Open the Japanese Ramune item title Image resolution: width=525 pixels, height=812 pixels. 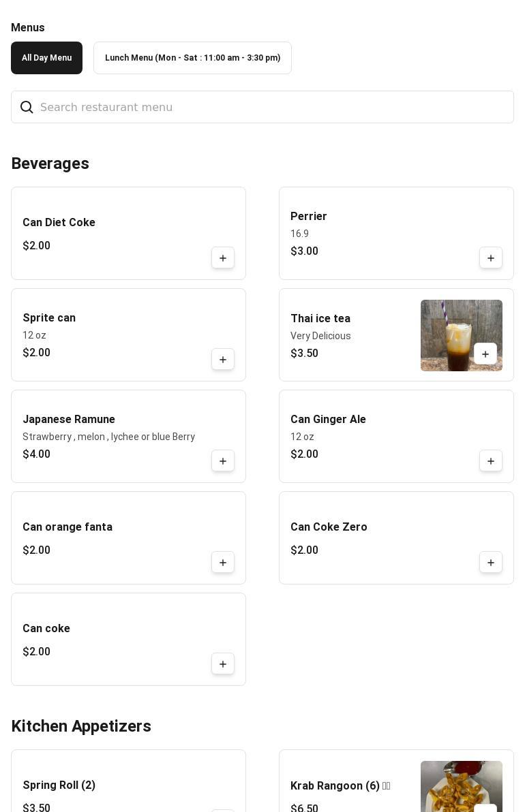pyautogui.click(x=69, y=420)
